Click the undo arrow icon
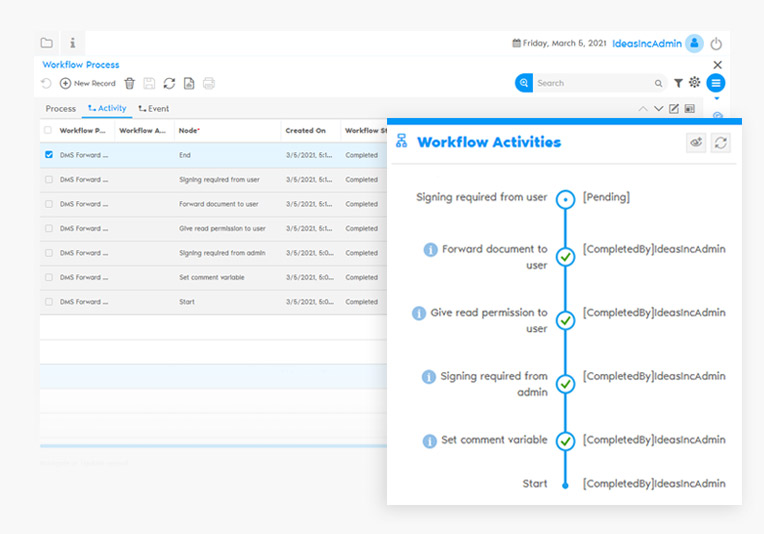 (46, 83)
